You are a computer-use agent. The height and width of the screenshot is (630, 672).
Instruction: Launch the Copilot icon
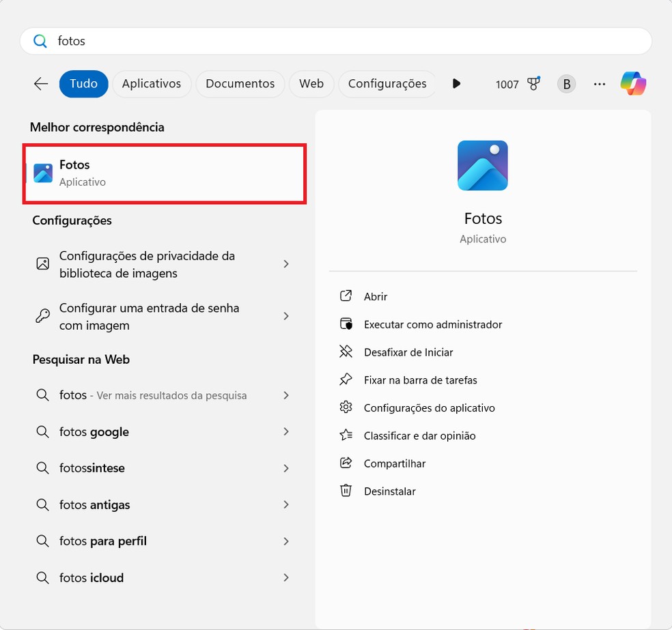(x=633, y=83)
